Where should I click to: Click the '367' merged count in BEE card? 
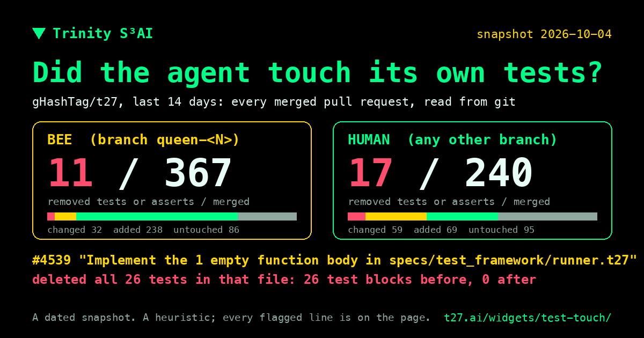click(198, 173)
